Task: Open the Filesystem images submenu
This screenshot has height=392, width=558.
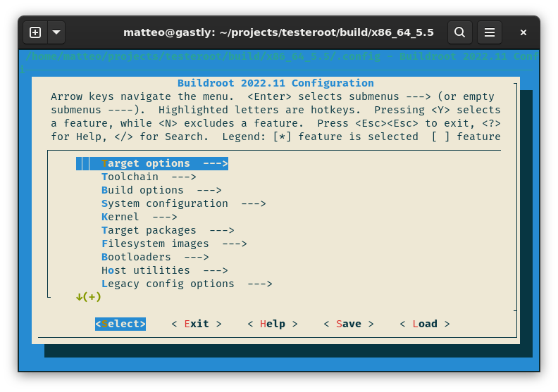Action: click(x=174, y=244)
